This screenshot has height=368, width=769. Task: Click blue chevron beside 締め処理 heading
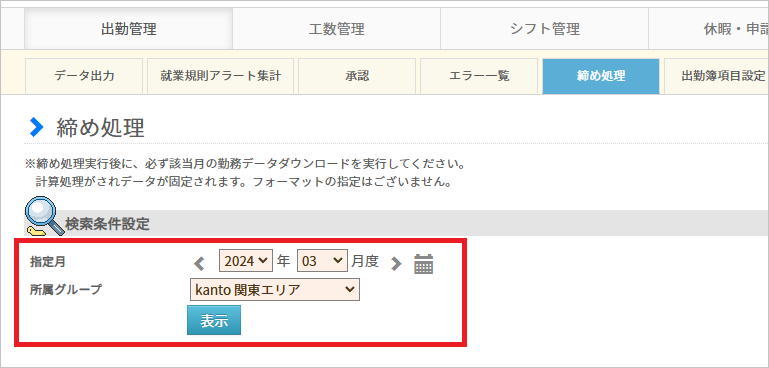click(x=36, y=128)
